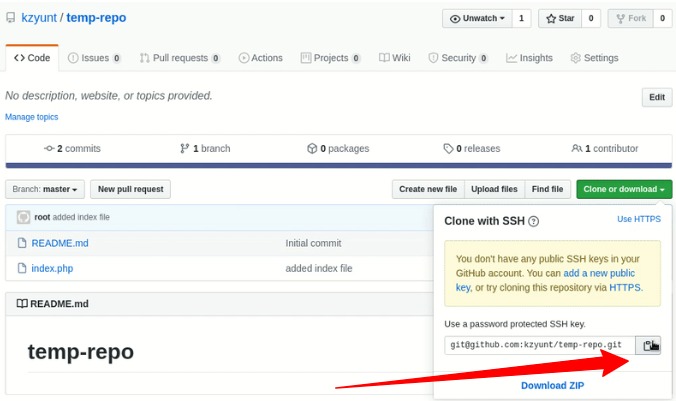Click the branch icon next to 1 branch
The image size is (676, 401).
point(185,148)
